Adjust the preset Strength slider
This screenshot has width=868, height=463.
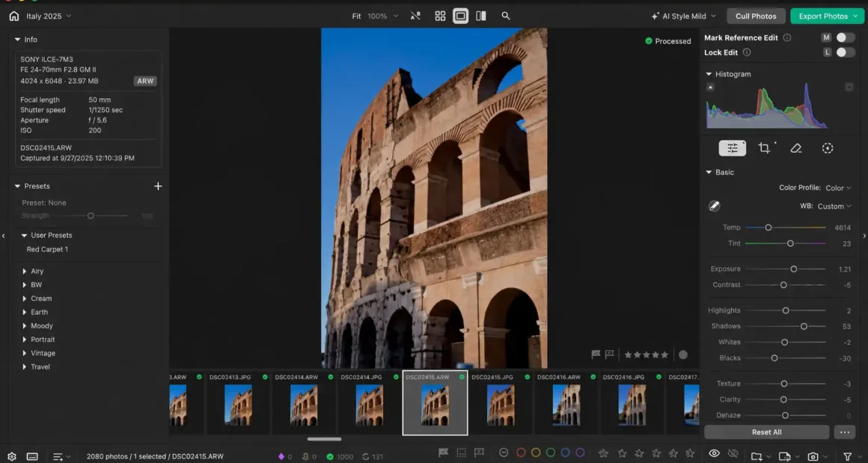pos(91,215)
